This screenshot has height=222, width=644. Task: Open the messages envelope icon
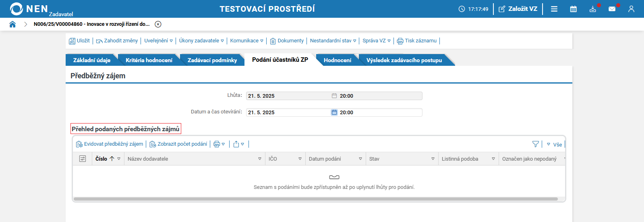[612, 9]
